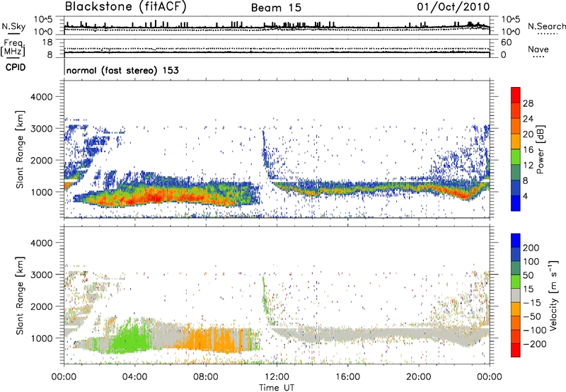Click the 08:00 time tick label
Screen dimensions: 566x392
point(205,377)
